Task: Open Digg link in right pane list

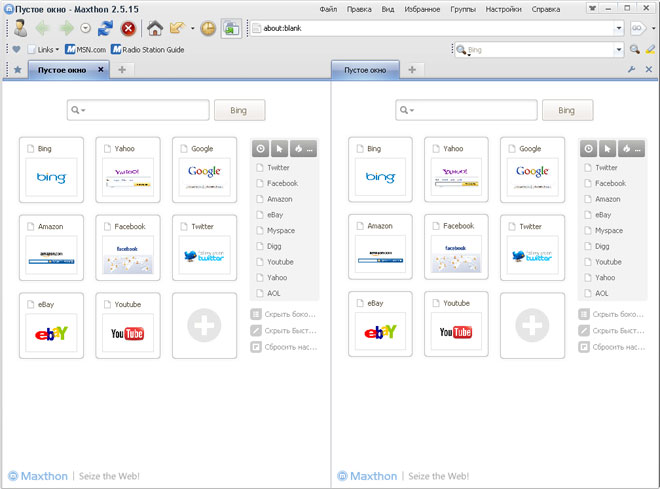Action: tap(597, 246)
